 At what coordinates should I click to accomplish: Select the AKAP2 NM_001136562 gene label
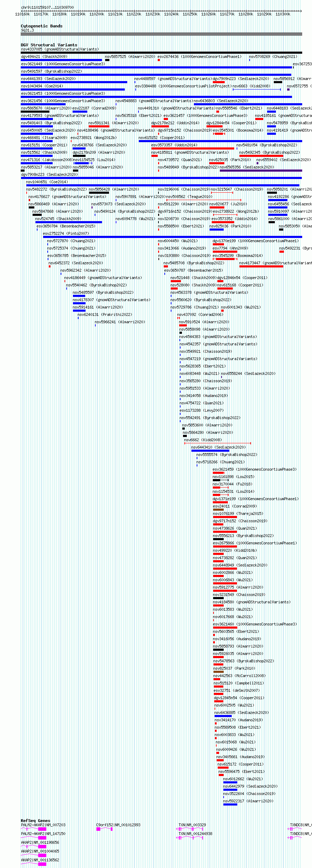click(x=40, y=860)
